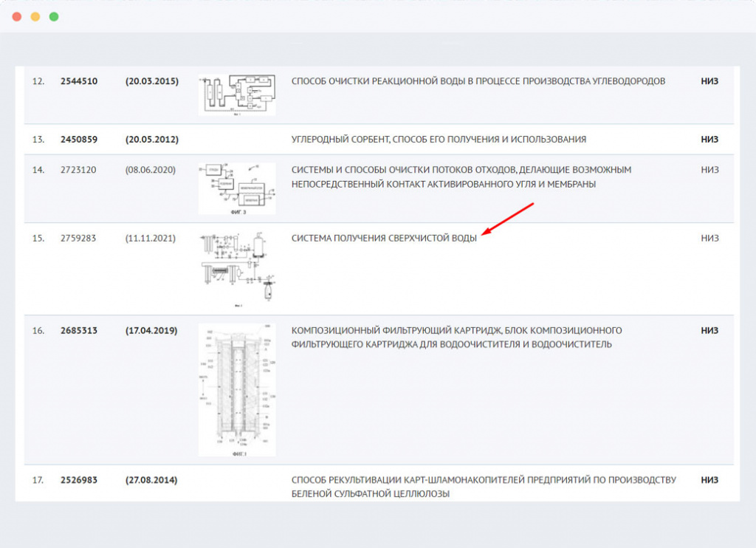This screenshot has width=756, height=548.
Task: Click the date (20.03.2015) in row 12
Action: (x=152, y=81)
